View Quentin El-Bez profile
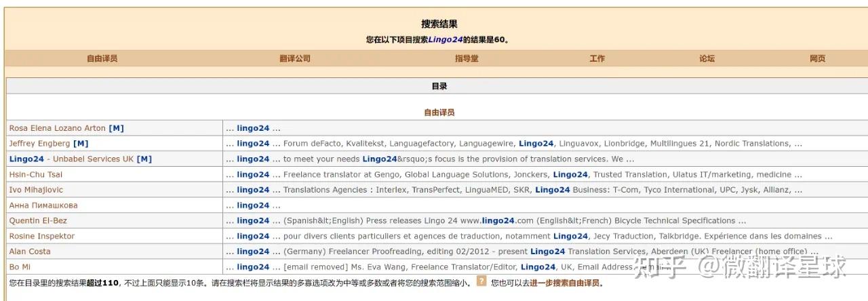 pyautogui.click(x=38, y=221)
